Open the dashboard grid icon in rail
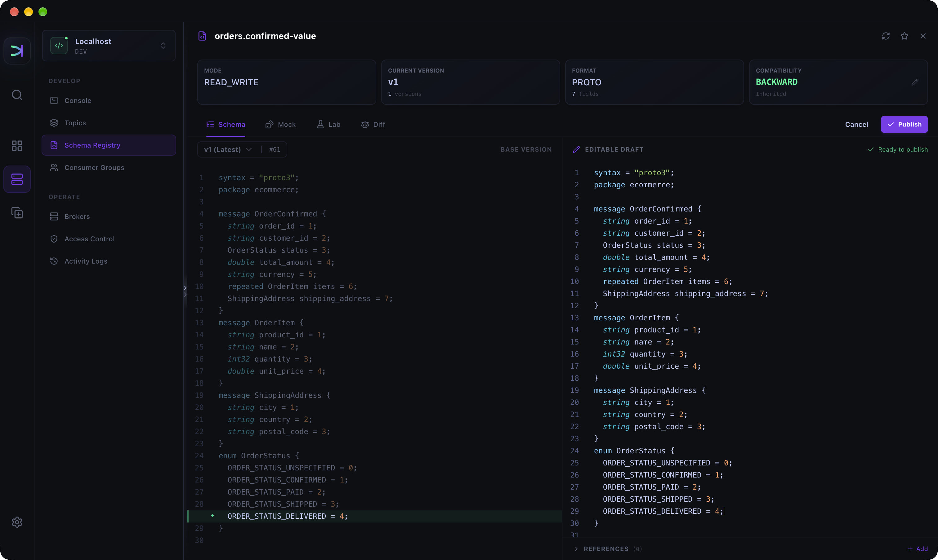The height and width of the screenshot is (560, 938). 17,146
